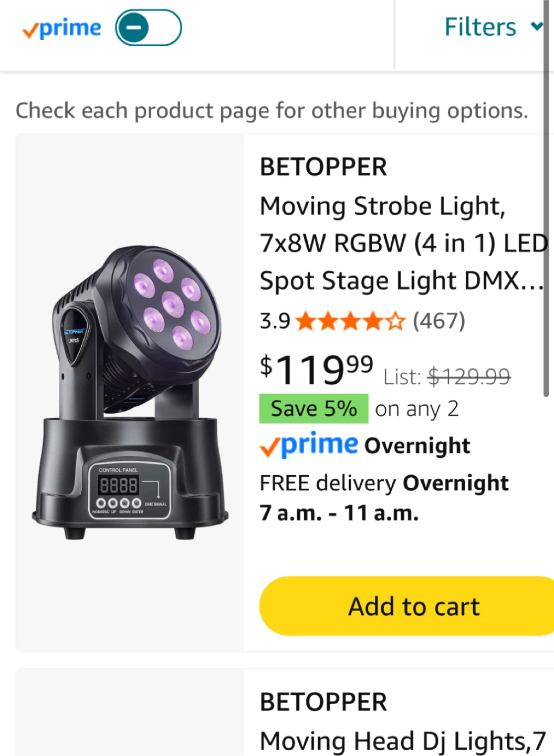The width and height of the screenshot is (554, 756).
Task: Click the FREE delivery Overnight text
Action: click(x=384, y=484)
